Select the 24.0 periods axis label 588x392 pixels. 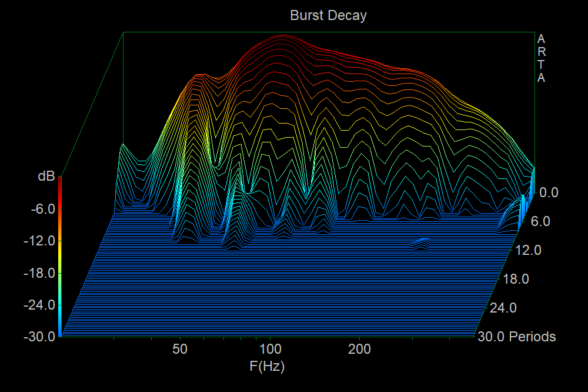point(504,308)
